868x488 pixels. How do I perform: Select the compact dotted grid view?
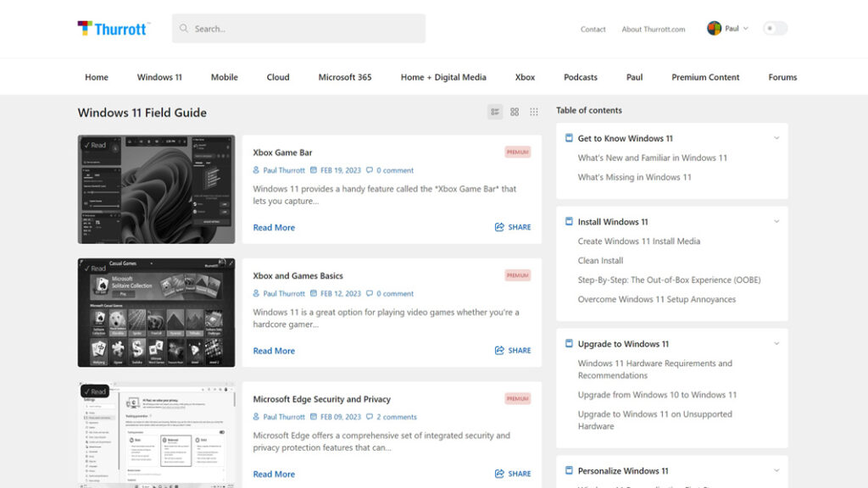click(534, 111)
